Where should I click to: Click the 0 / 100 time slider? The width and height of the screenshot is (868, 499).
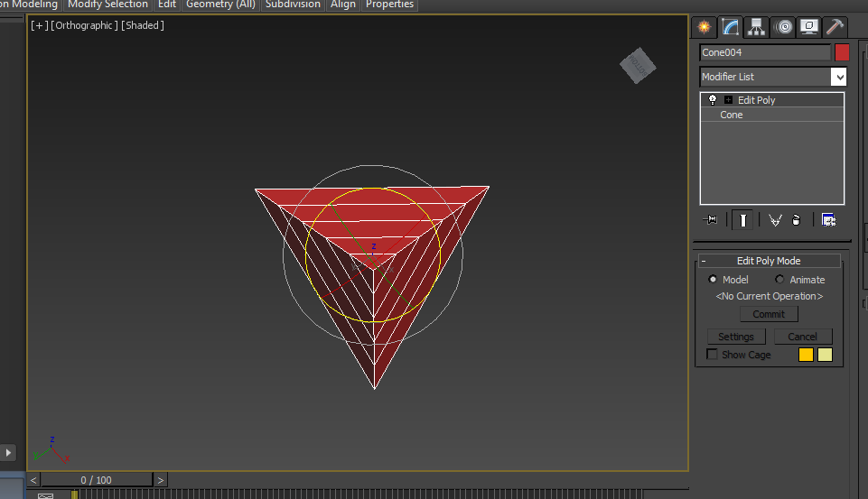point(97,480)
